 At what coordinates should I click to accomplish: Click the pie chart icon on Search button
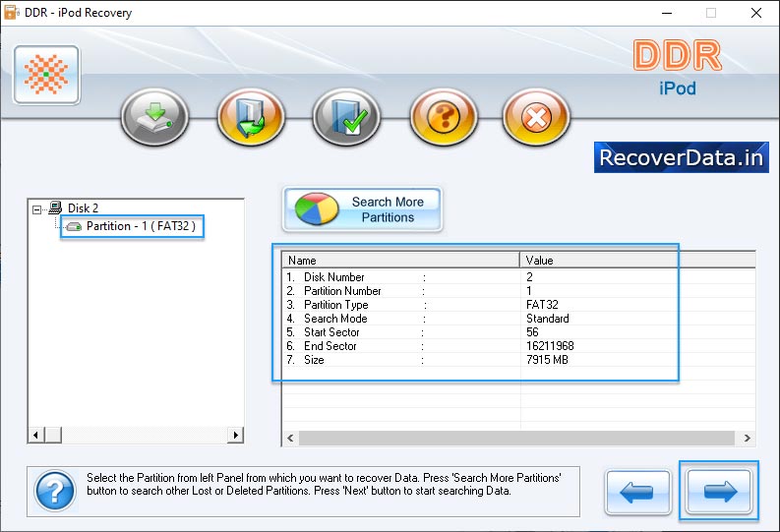[317, 208]
